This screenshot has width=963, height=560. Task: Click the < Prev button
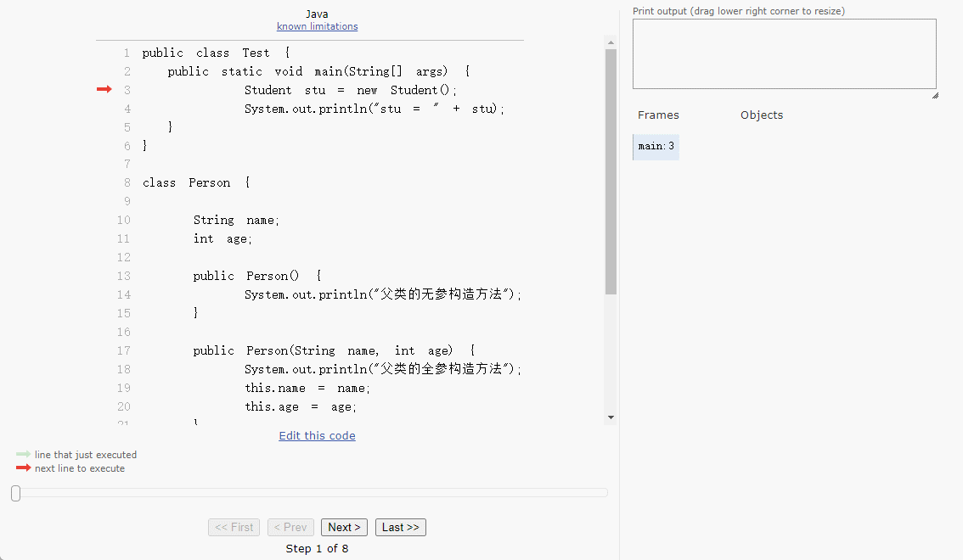pyautogui.click(x=290, y=527)
